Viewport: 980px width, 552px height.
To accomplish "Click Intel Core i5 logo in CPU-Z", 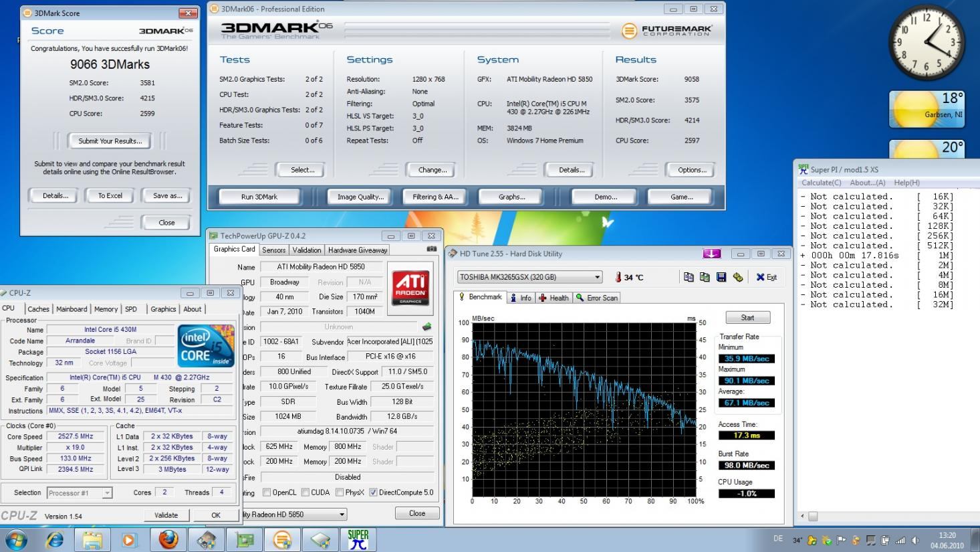I will click(x=206, y=345).
